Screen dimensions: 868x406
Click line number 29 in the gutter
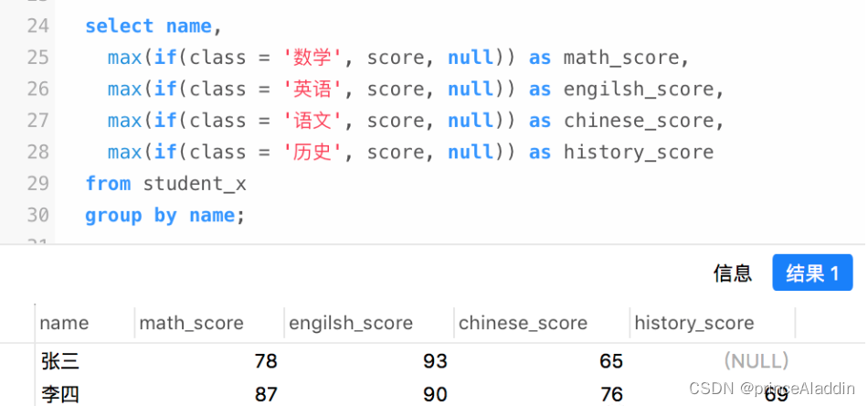pyautogui.click(x=37, y=184)
